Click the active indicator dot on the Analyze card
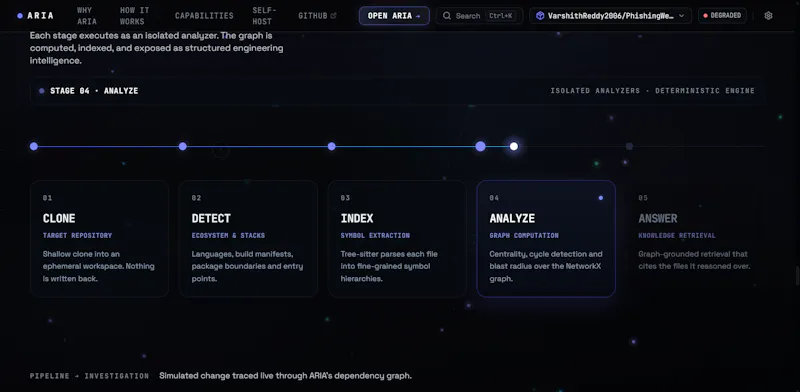Screen dimensions: 800x392 coord(601,198)
